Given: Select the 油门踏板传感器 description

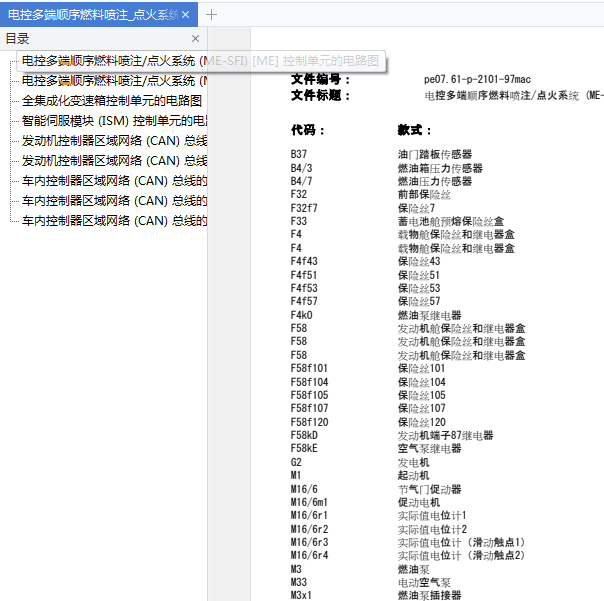Looking at the screenshot, I should pyautogui.click(x=435, y=154).
